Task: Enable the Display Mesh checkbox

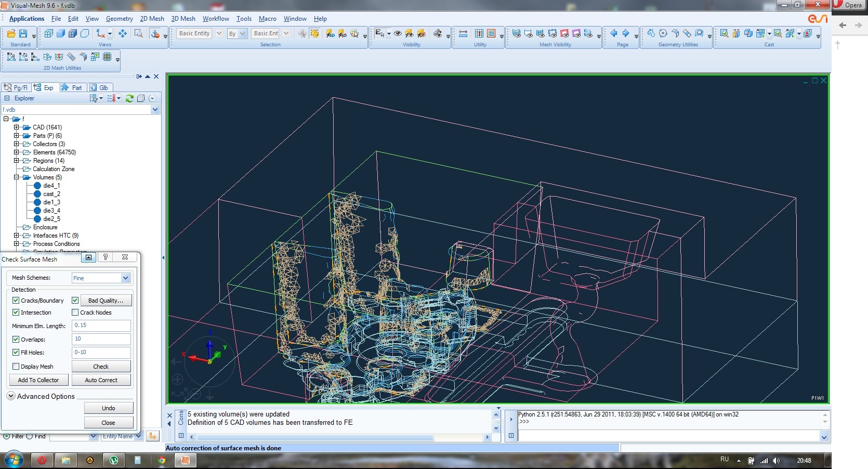Action: tap(16, 367)
